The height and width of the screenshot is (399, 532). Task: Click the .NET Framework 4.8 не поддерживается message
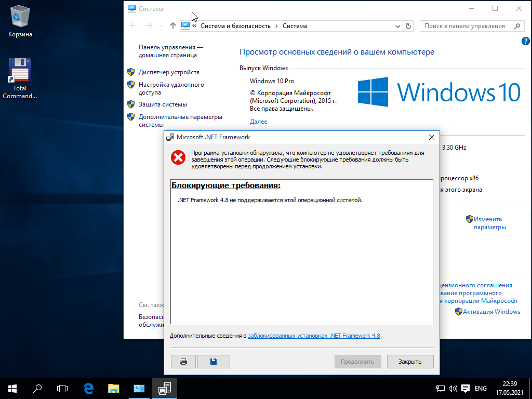coord(270,200)
